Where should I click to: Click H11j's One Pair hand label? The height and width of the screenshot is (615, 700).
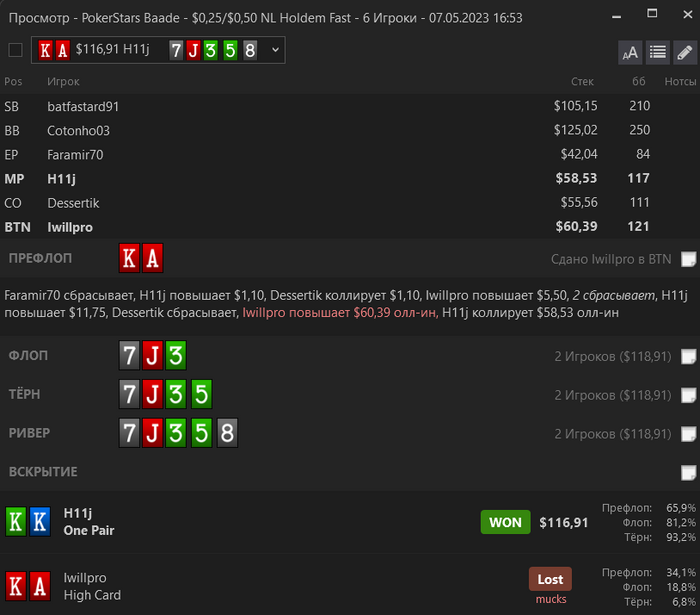pos(89,530)
